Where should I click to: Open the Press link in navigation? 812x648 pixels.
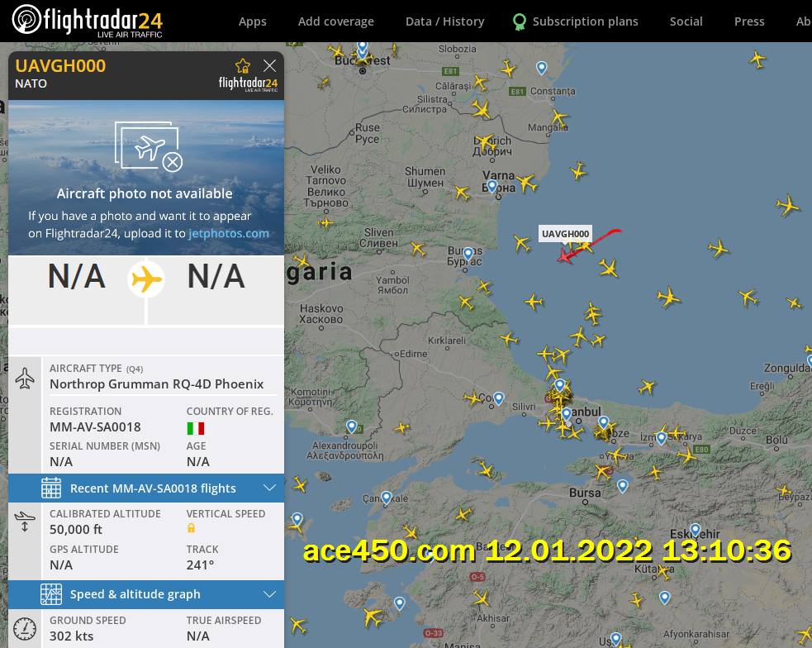coord(749,21)
